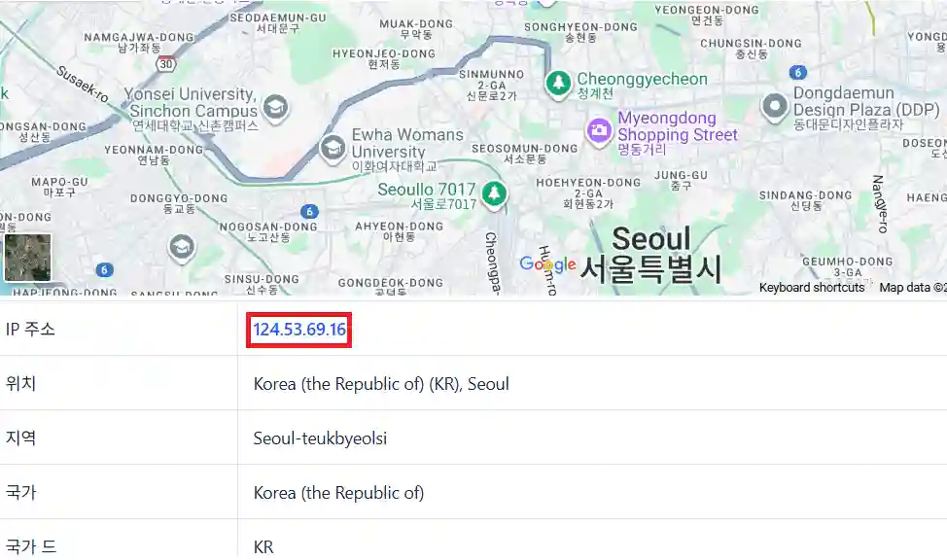
Task: Click the large Seoul city label
Action: coord(650,239)
